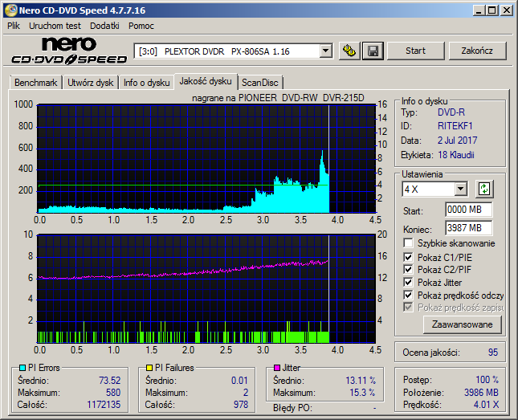Click the PI Failures and jitter lower graph
This screenshot has height=420, width=518.
206,289
